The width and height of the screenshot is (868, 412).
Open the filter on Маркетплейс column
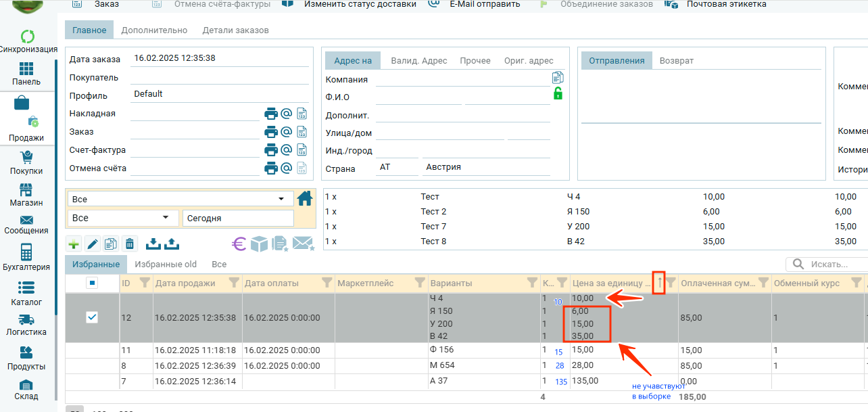[419, 283]
